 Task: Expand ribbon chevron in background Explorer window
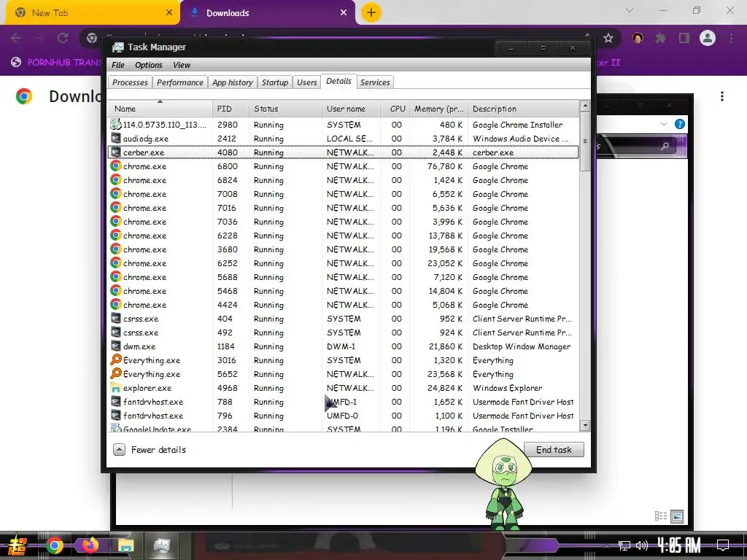pyautogui.click(x=664, y=124)
